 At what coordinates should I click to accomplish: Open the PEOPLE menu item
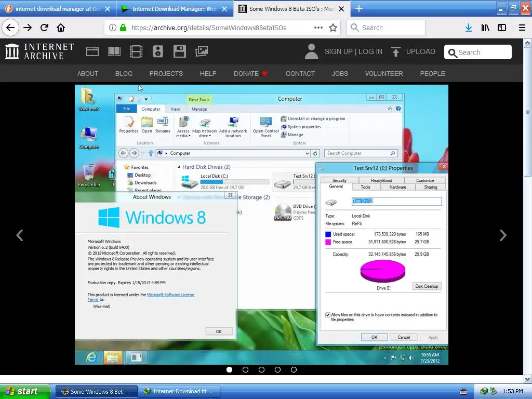click(x=433, y=74)
